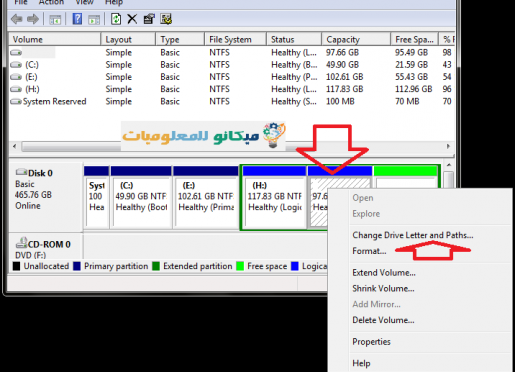Screen dimensions: 515x372
Task: Click the Forward arrow toolbar icon
Action: 33,19
